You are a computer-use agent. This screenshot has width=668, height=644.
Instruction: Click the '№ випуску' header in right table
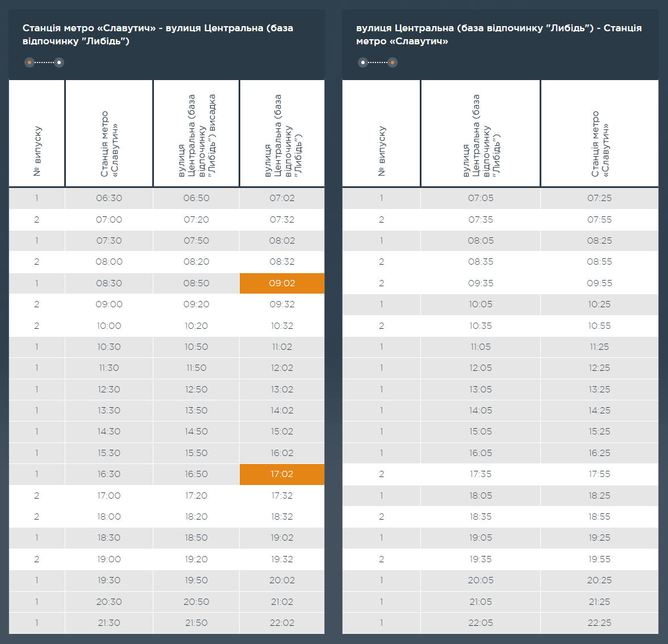(x=382, y=150)
